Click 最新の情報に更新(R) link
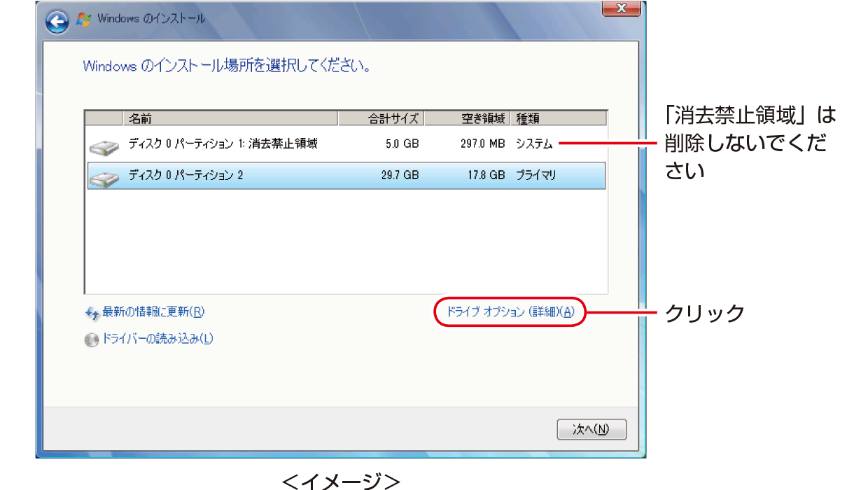This screenshot has height=490, width=868. [x=153, y=312]
